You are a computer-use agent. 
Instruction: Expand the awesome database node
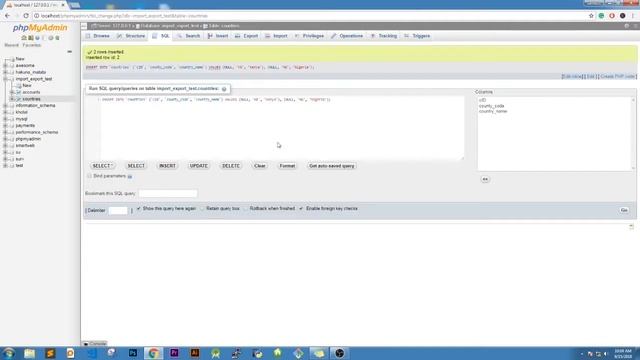5,65
